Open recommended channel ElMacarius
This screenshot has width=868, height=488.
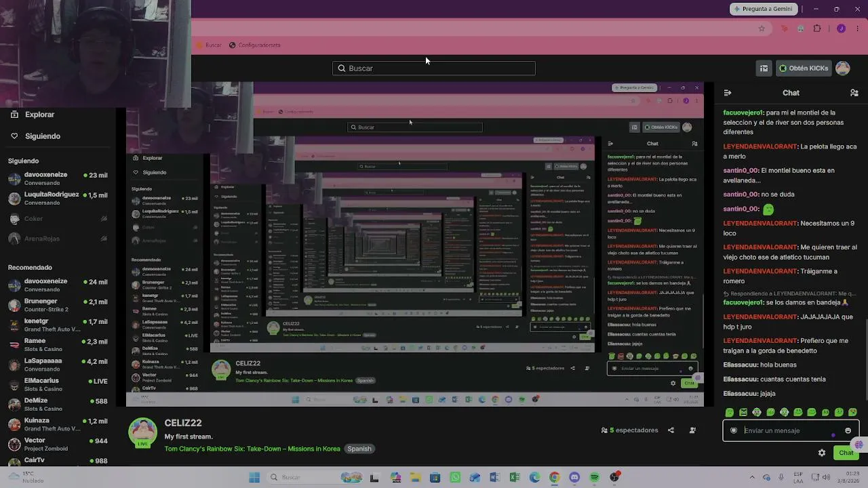tap(58, 384)
